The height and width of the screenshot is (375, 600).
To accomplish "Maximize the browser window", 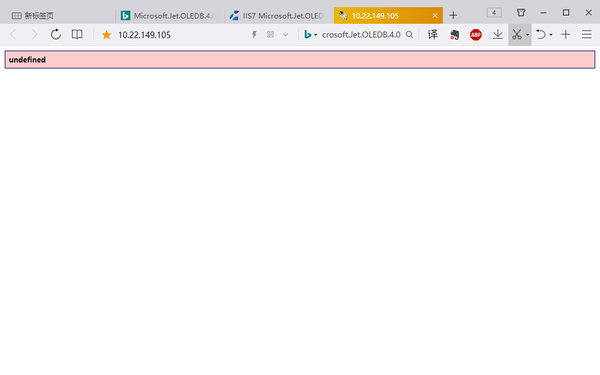I will pyautogui.click(x=566, y=13).
